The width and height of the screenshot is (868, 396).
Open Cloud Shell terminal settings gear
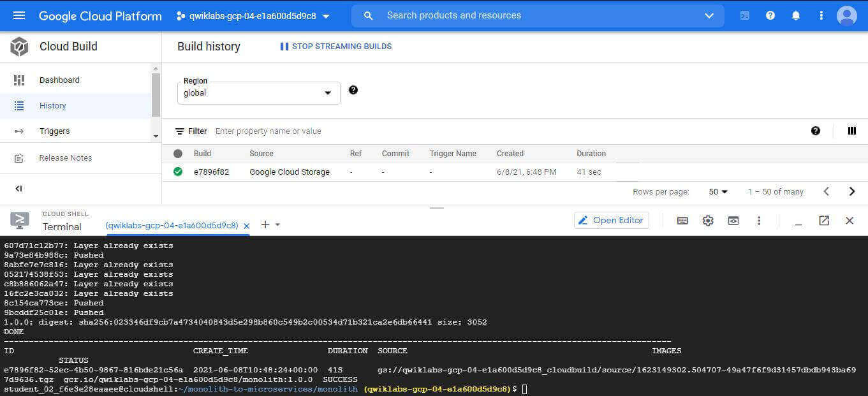coord(708,221)
